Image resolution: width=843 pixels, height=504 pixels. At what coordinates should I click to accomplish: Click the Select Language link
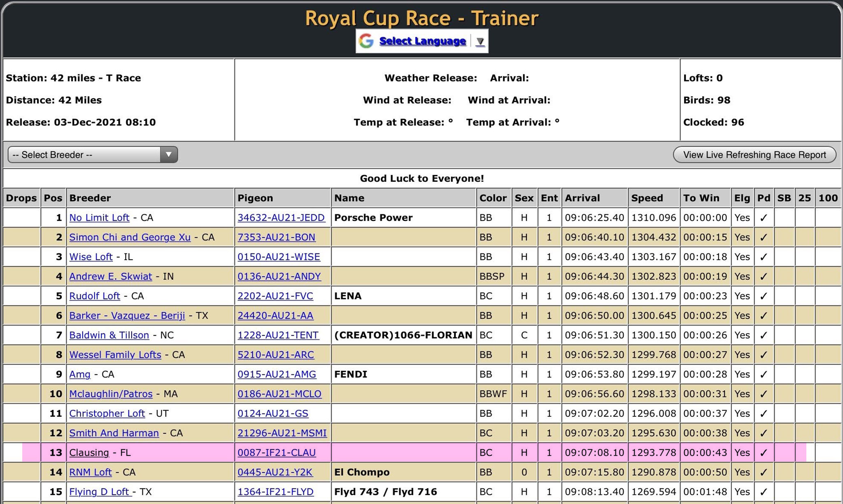tap(422, 41)
